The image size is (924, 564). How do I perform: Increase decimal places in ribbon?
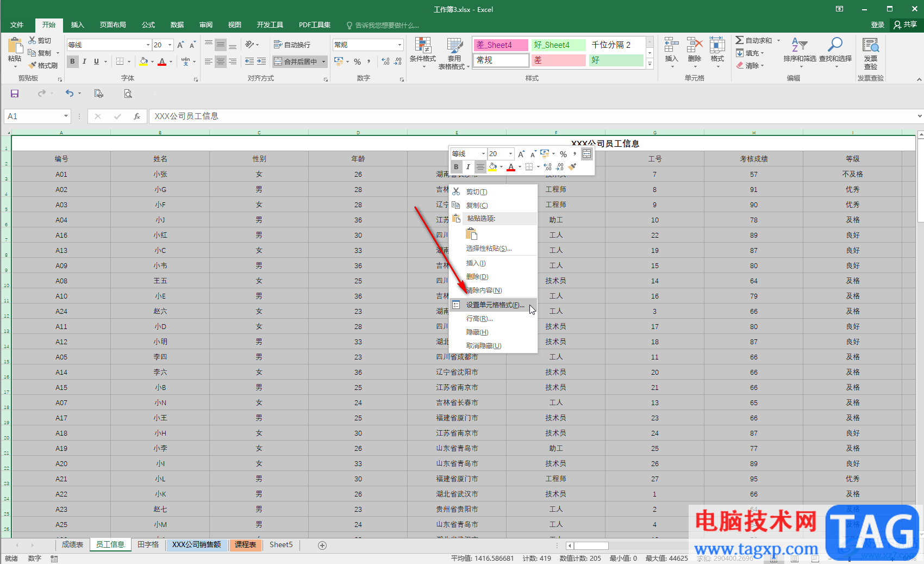tap(385, 61)
